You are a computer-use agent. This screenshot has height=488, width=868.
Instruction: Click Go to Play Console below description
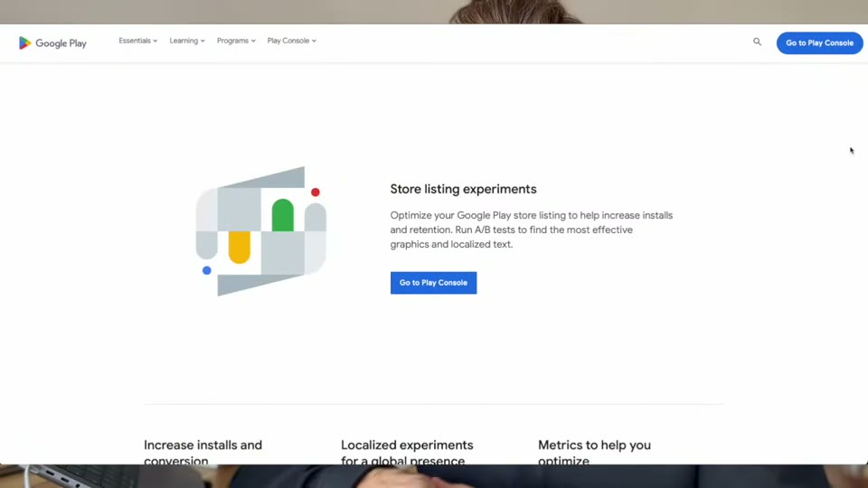click(x=433, y=283)
